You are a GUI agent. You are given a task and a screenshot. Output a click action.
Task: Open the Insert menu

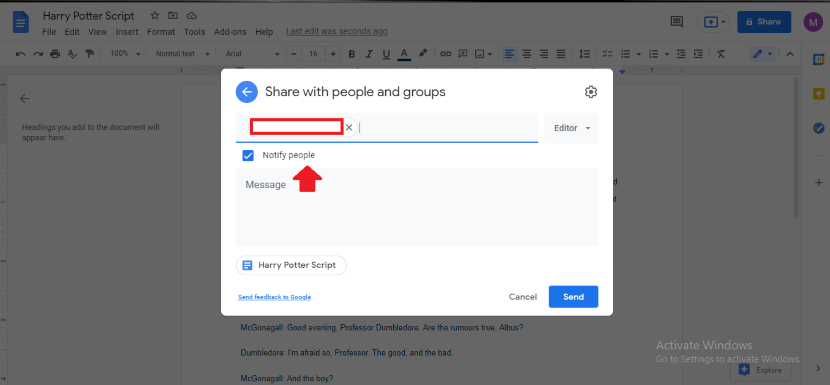tap(127, 32)
